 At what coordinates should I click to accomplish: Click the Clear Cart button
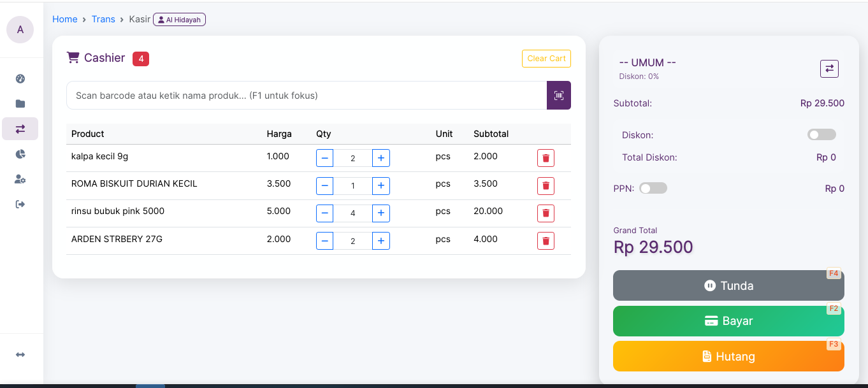(x=546, y=59)
